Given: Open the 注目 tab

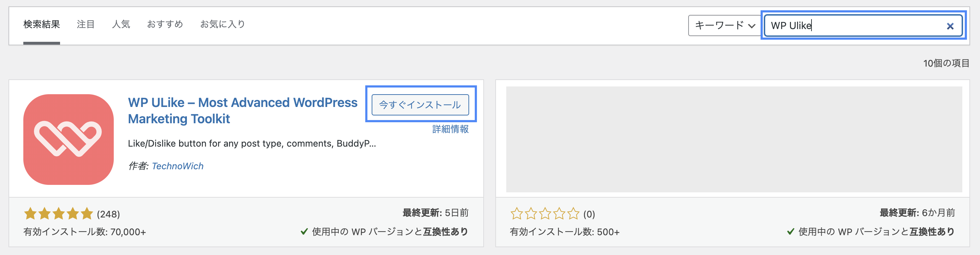Looking at the screenshot, I should (x=85, y=24).
